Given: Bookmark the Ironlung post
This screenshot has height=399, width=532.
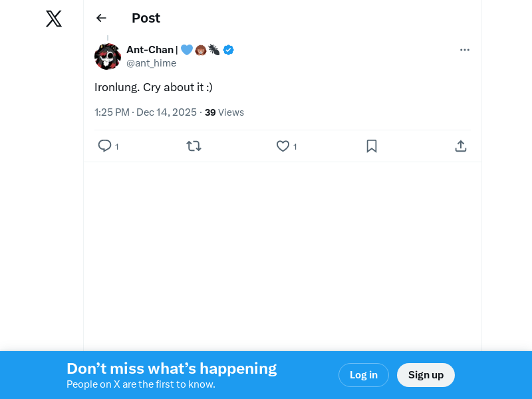Looking at the screenshot, I should (x=372, y=146).
